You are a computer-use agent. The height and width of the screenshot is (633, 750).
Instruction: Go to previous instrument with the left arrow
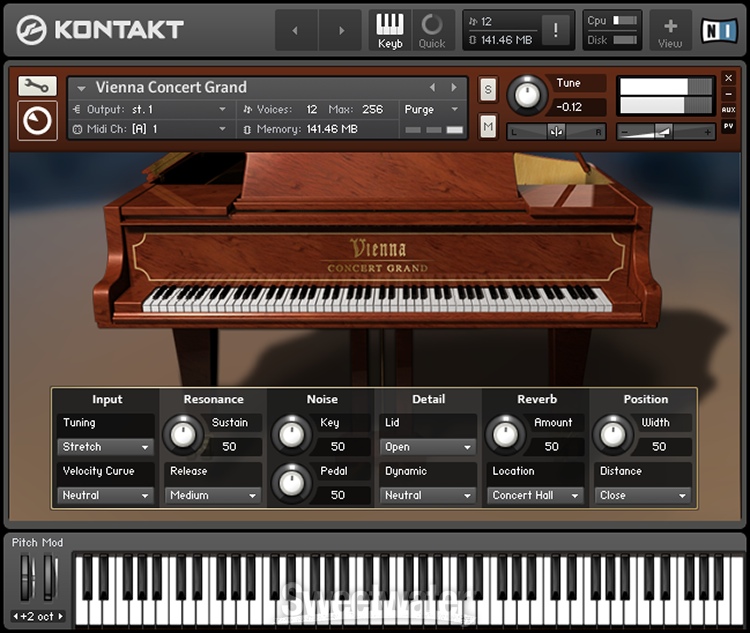point(296,30)
